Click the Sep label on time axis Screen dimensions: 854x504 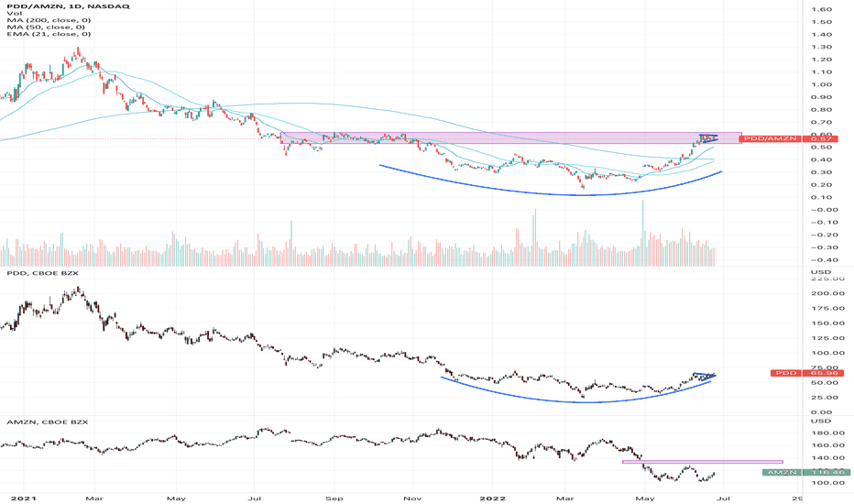[x=334, y=498]
